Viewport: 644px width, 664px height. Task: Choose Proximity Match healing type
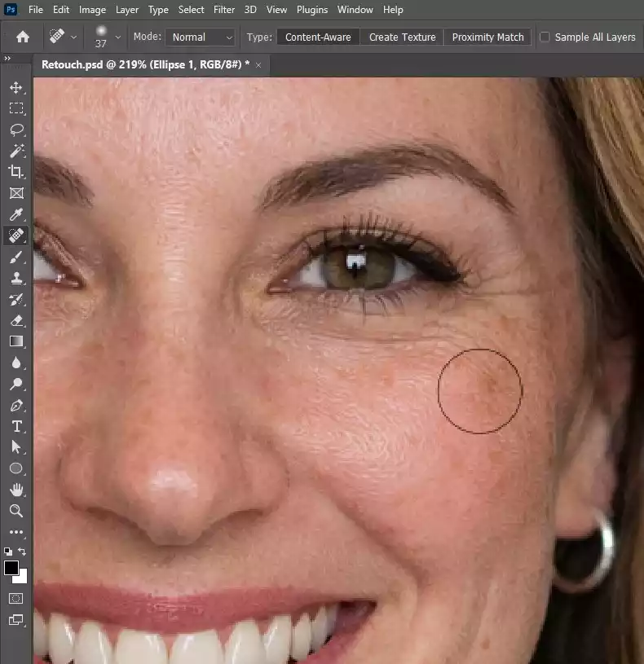[487, 37]
